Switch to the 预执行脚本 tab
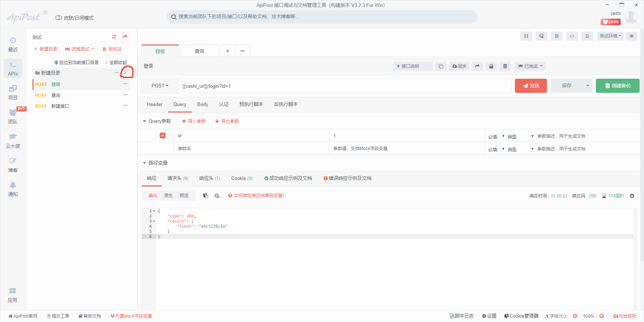The image size is (644, 322). click(x=251, y=105)
